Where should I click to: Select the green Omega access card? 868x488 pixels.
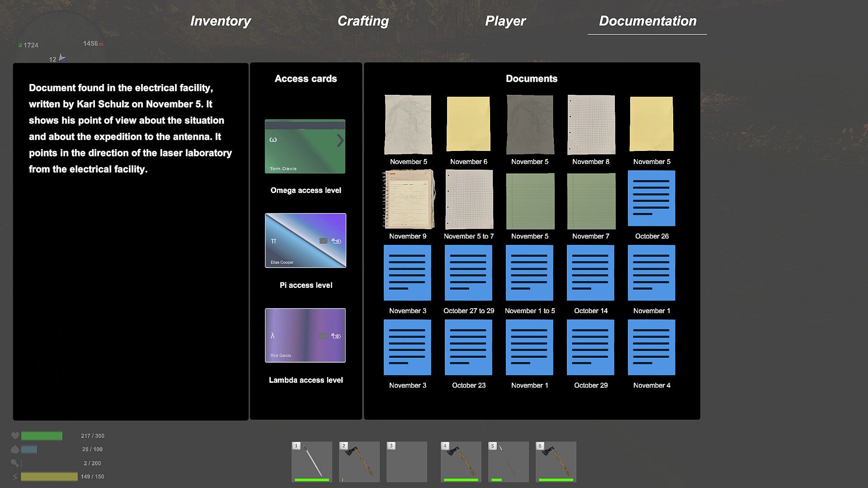click(x=305, y=146)
